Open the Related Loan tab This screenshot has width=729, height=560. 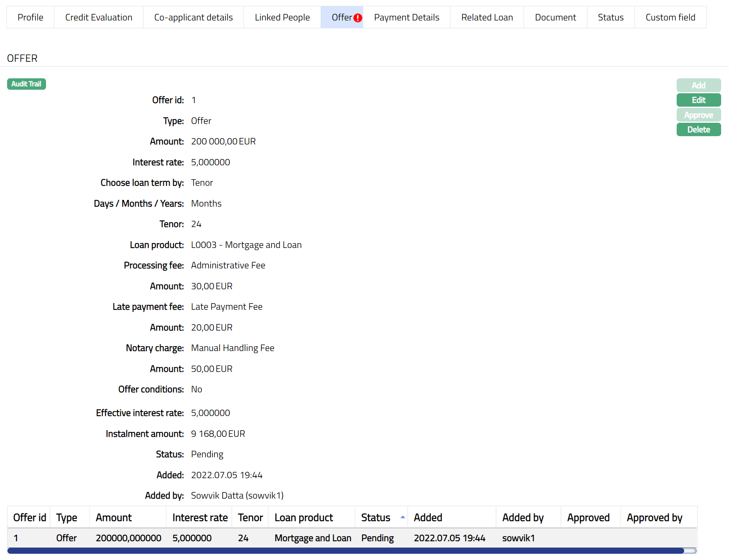(487, 17)
